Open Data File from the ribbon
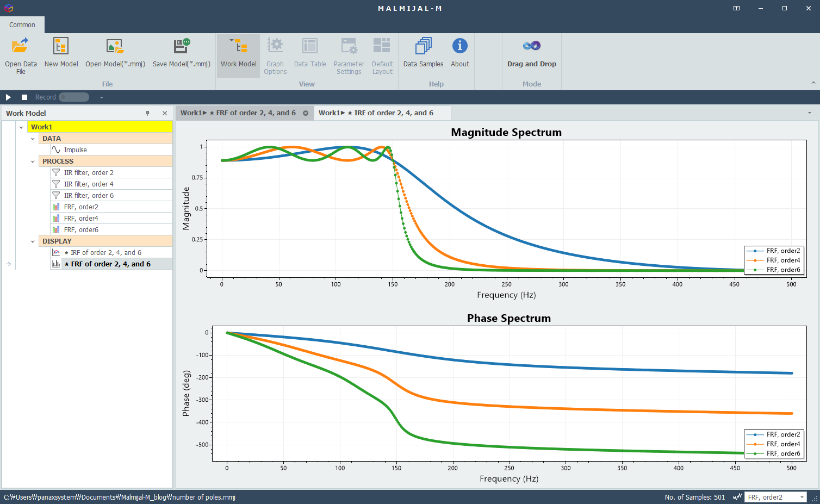The width and height of the screenshot is (820, 504). point(21,55)
